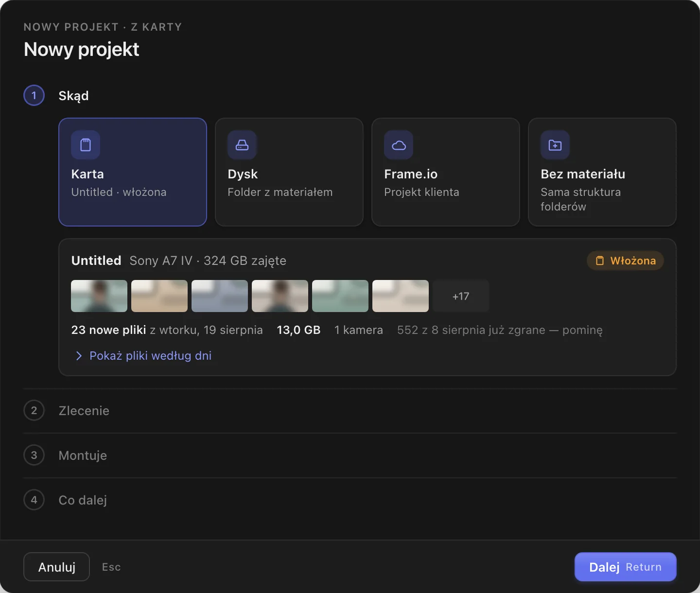The width and height of the screenshot is (700, 593).
Task: Click the folder-plus icon in Bez materiału card
Action: (555, 145)
